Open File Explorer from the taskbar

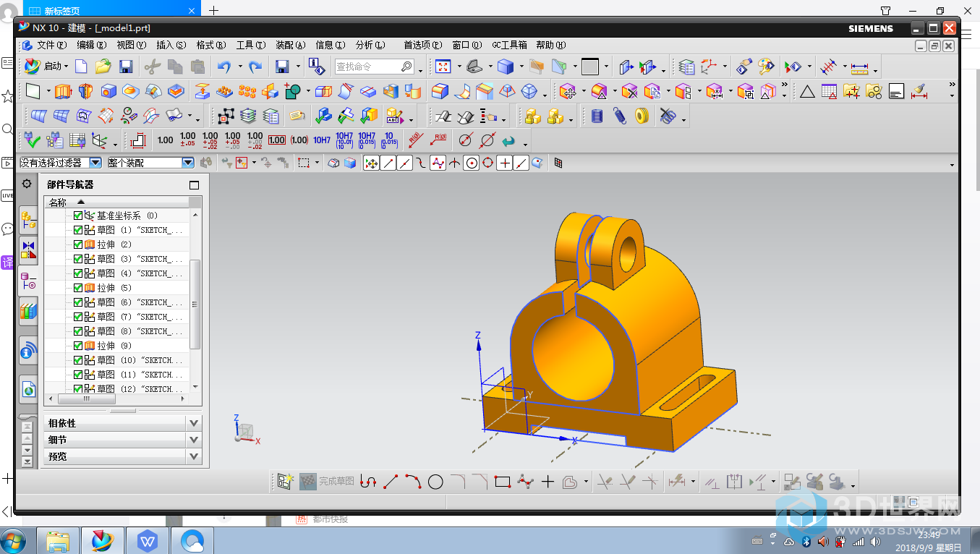pos(58,540)
